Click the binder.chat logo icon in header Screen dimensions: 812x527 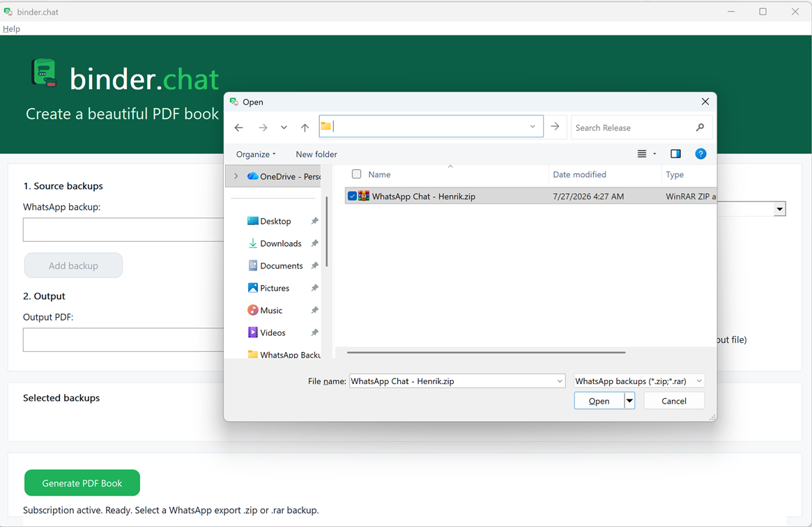click(45, 73)
